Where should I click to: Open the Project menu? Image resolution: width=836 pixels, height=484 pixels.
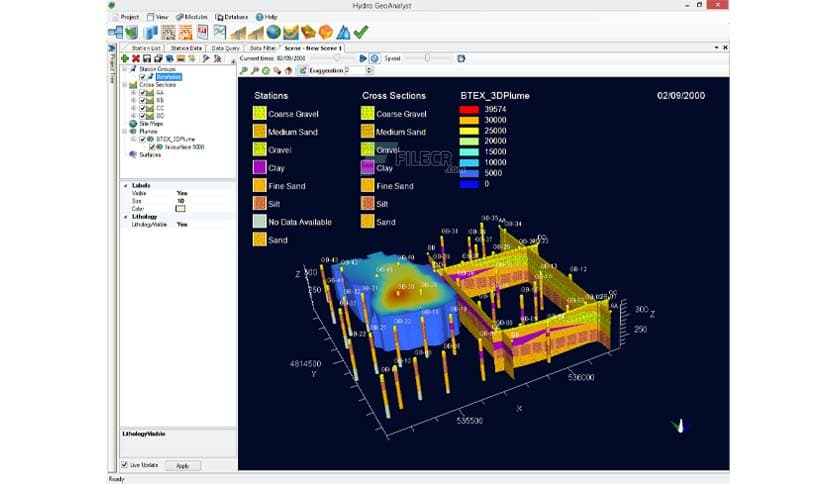pos(125,17)
